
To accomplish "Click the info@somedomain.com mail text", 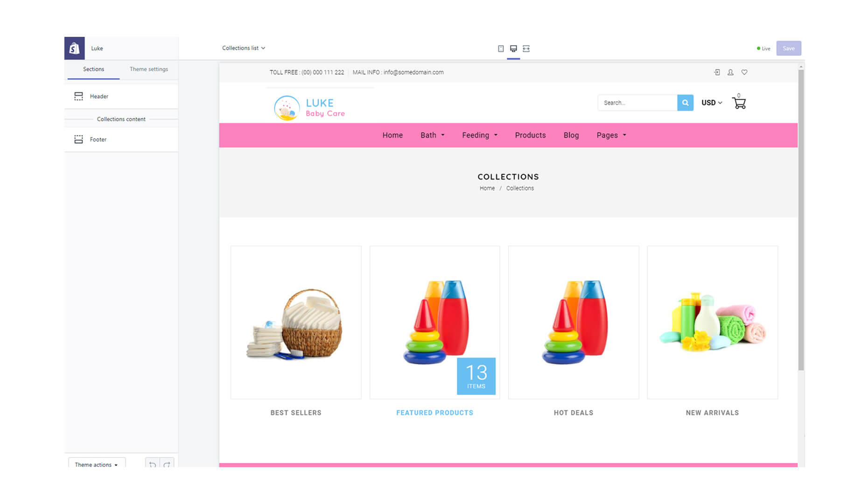I will [x=413, y=72].
